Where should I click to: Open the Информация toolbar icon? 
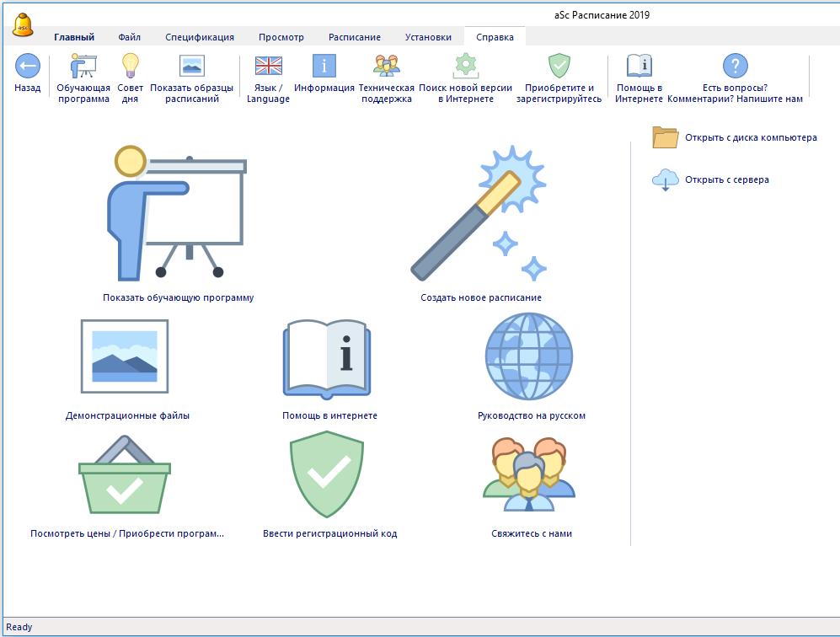[x=324, y=66]
